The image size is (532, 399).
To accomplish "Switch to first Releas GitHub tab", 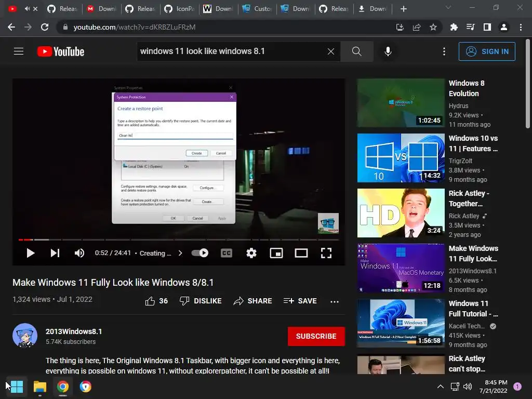I will (62, 9).
